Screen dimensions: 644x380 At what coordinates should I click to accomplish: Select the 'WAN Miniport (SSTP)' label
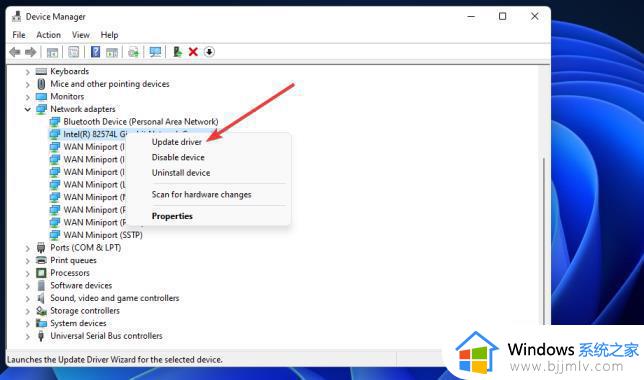click(103, 235)
